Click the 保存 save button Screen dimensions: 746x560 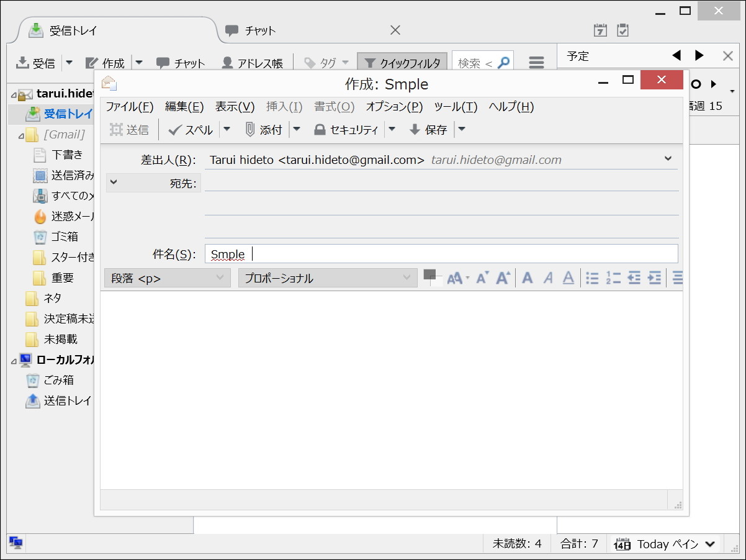[428, 130]
